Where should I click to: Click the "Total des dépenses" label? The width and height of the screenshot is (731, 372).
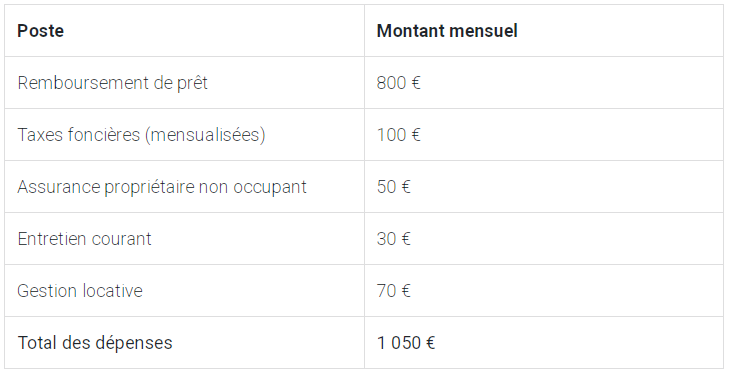(95, 343)
